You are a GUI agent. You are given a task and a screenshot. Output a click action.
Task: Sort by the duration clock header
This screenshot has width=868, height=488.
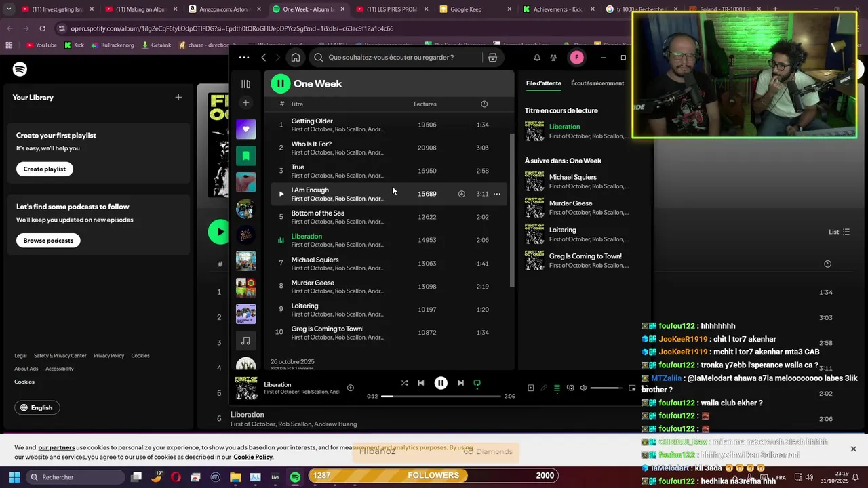click(484, 104)
